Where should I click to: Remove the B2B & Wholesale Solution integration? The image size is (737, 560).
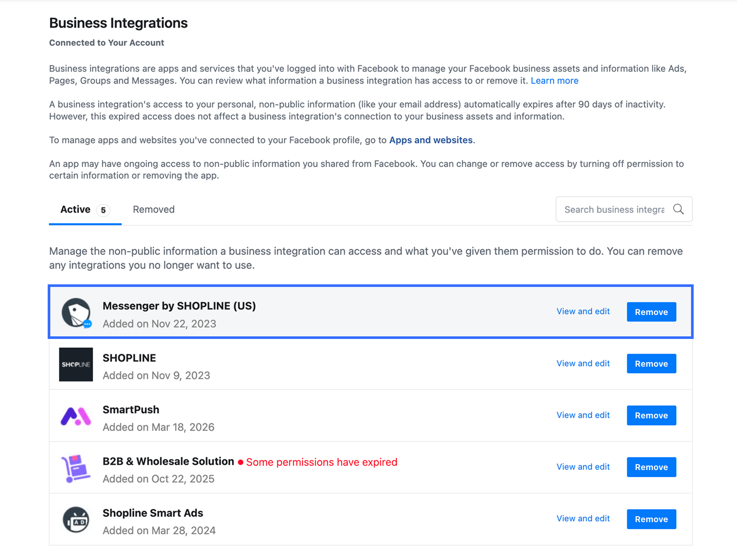pyautogui.click(x=651, y=467)
